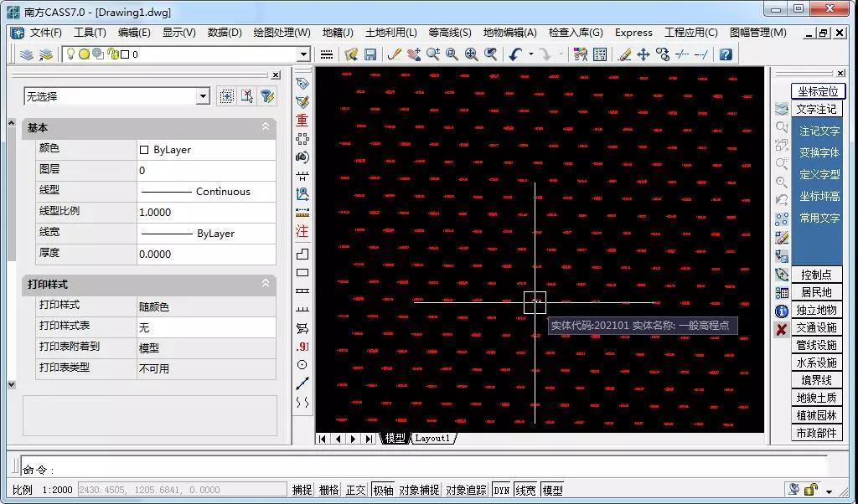Click the quick select funnel icon
Image resolution: width=858 pixels, height=504 pixels.
tap(266, 97)
